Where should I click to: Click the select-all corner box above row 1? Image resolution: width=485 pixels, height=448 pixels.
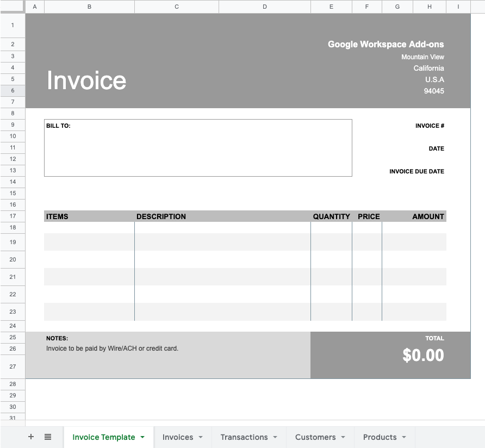tap(12, 7)
